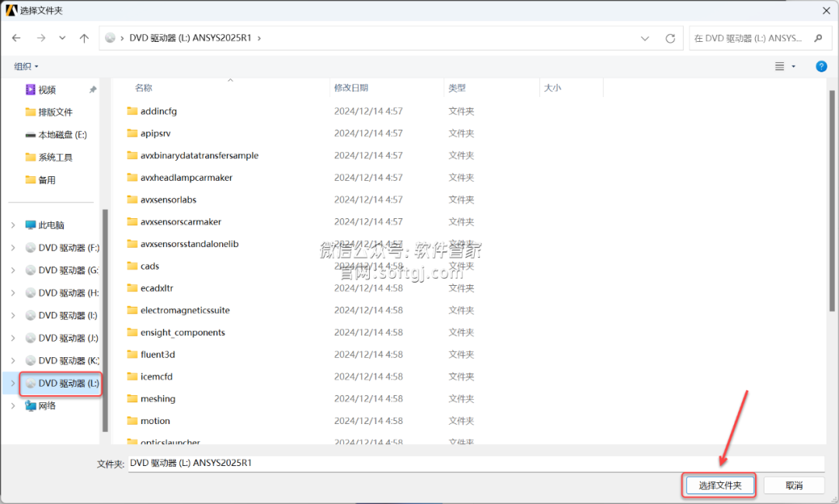
Task: Expand the 此电脑 tree node
Action: tap(13, 225)
